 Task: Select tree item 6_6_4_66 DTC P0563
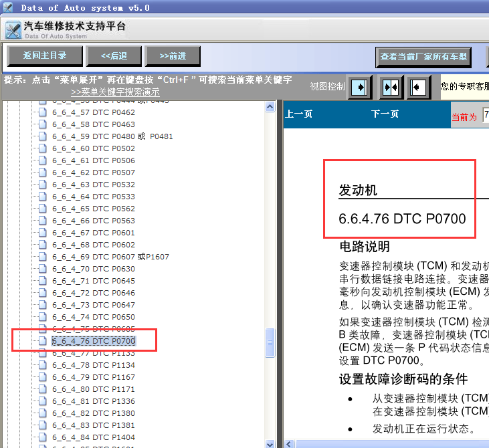(94, 221)
